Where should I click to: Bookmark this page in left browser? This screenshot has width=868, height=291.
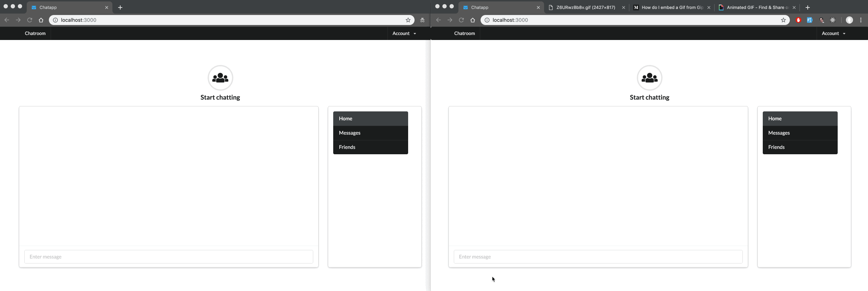pyautogui.click(x=408, y=20)
